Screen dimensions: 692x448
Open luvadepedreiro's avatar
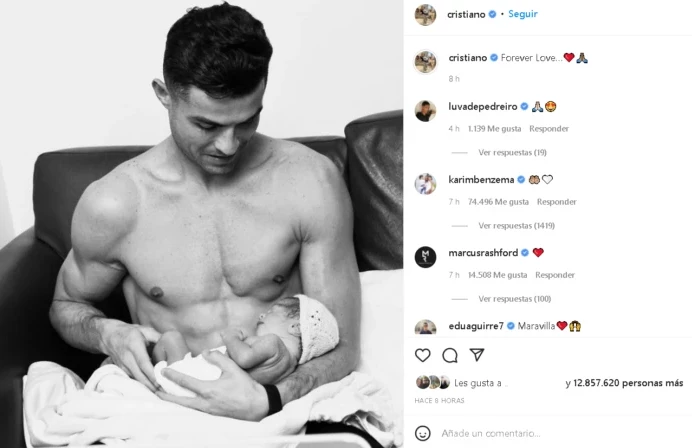(425, 111)
